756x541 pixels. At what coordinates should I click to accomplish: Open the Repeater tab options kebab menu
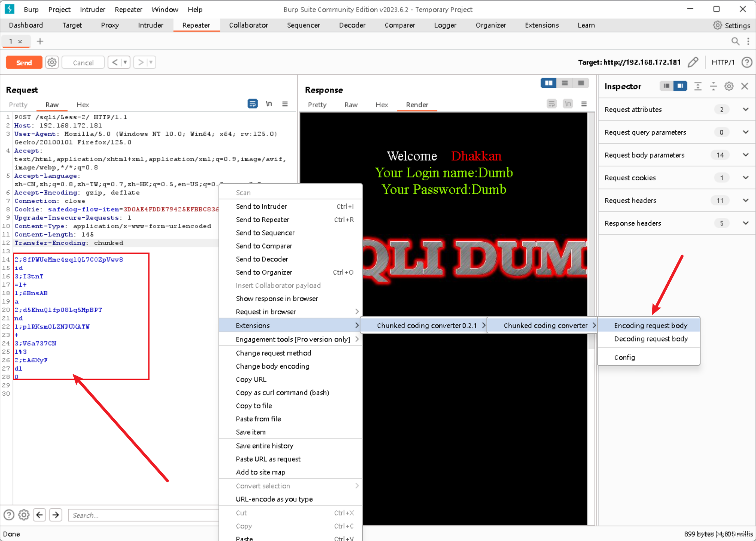tap(748, 41)
